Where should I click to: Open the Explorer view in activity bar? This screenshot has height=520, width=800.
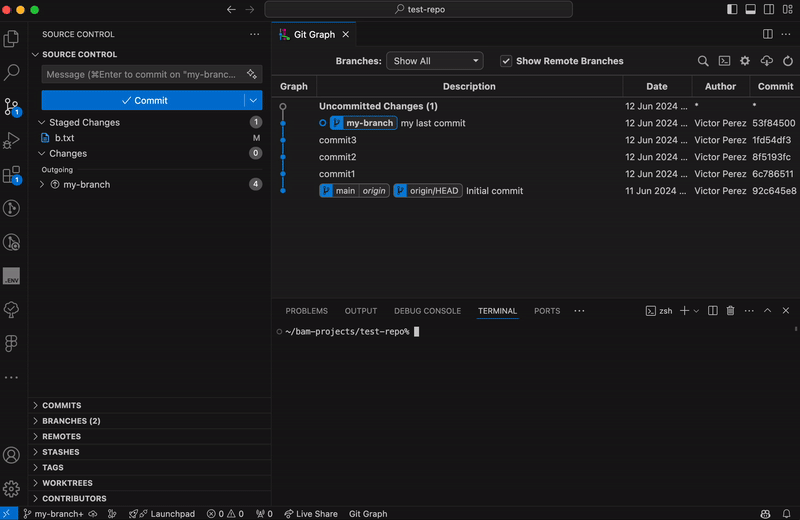coord(12,39)
